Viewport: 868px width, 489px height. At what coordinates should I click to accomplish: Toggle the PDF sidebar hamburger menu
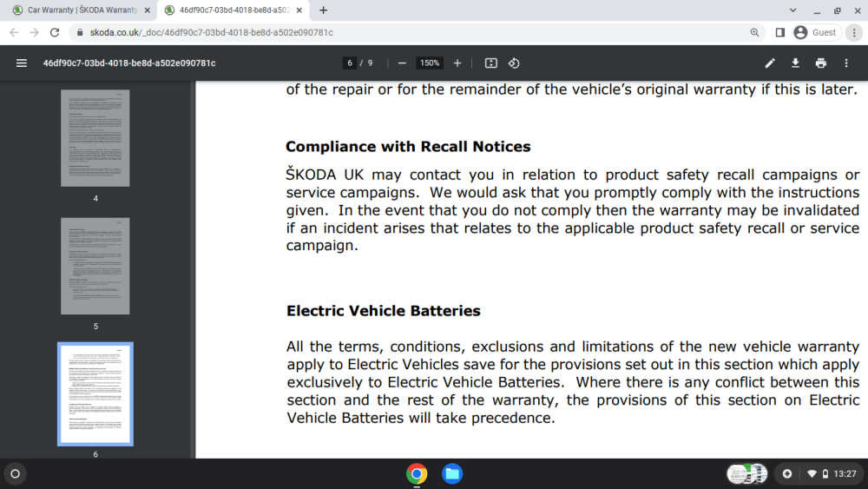22,63
